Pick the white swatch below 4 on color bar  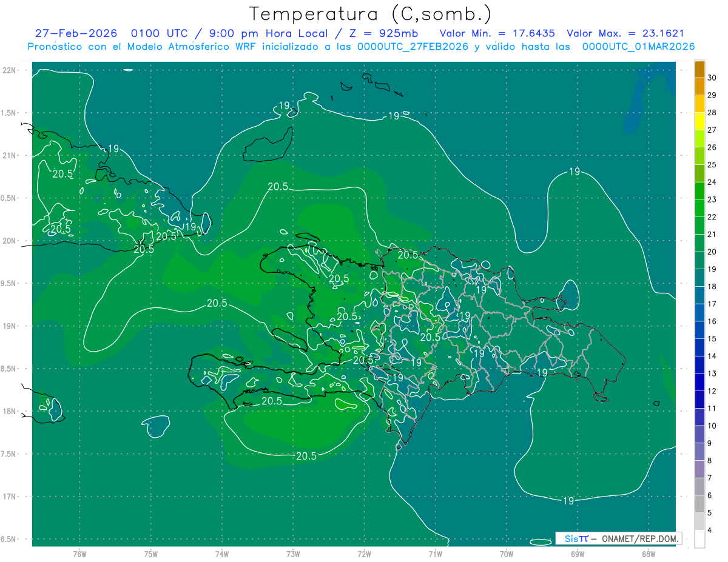pos(699,539)
